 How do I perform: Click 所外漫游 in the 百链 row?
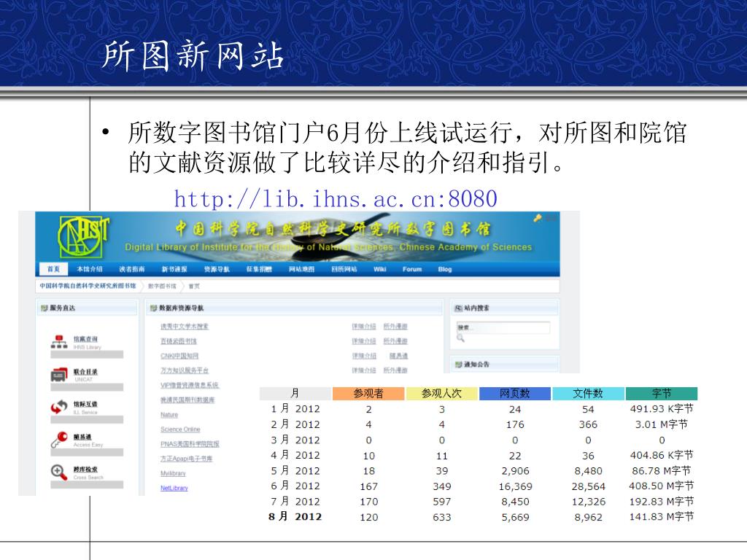(395, 341)
